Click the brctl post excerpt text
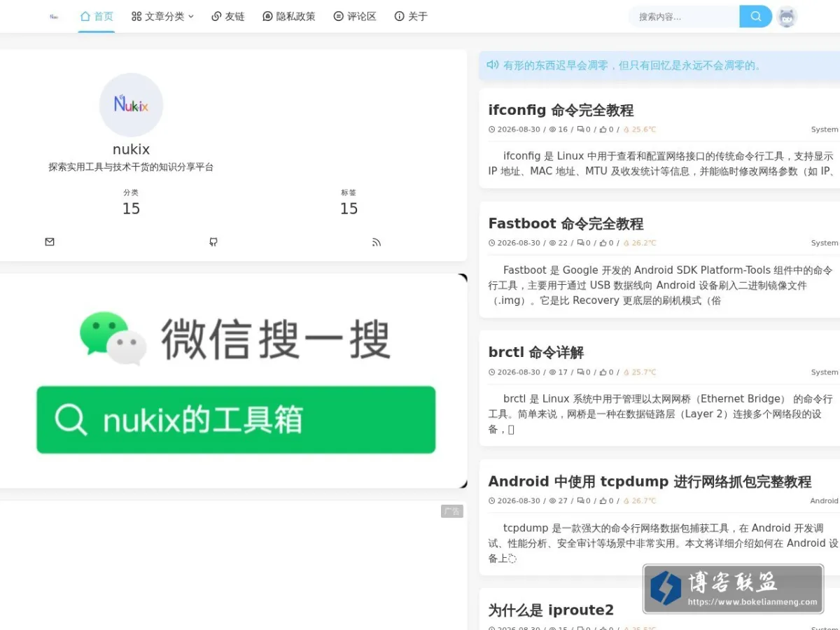Image resolution: width=840 pixels, height=630 pixels. click(x=661, y=414)
